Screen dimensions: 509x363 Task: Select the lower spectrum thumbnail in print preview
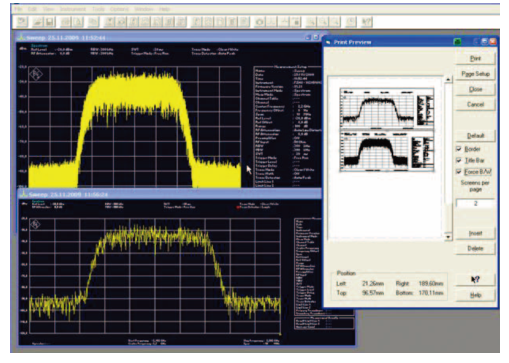[387, 151]
